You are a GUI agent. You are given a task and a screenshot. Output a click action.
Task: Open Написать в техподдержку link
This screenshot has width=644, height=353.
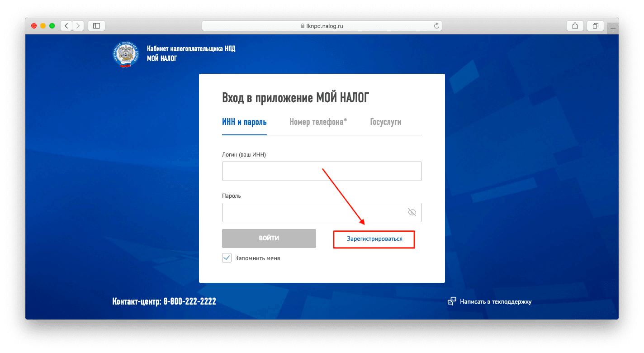[496, 301]
